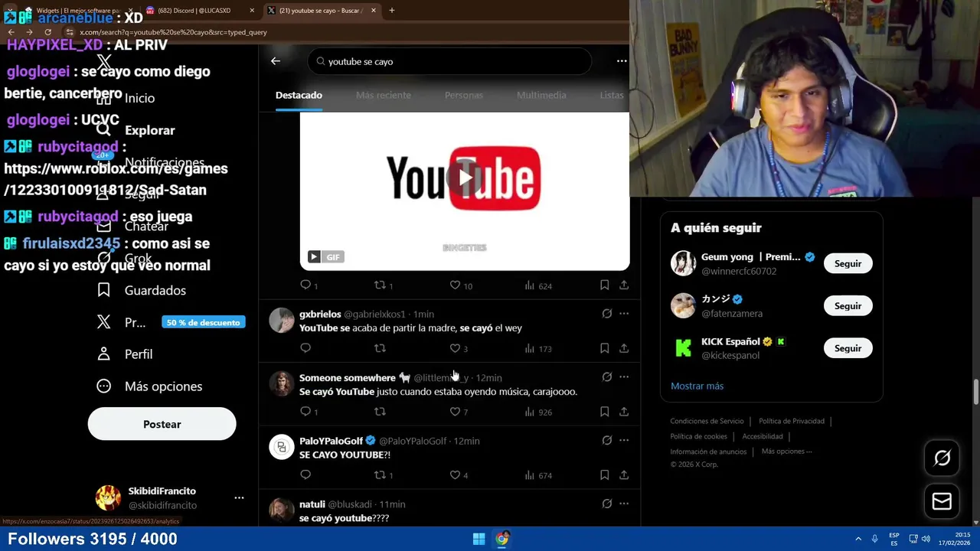Image resolution: width=980 pixels, height=551 pixels.
Task: Bookmark the PaloYPaloGolf post
Action: (604, 474)
